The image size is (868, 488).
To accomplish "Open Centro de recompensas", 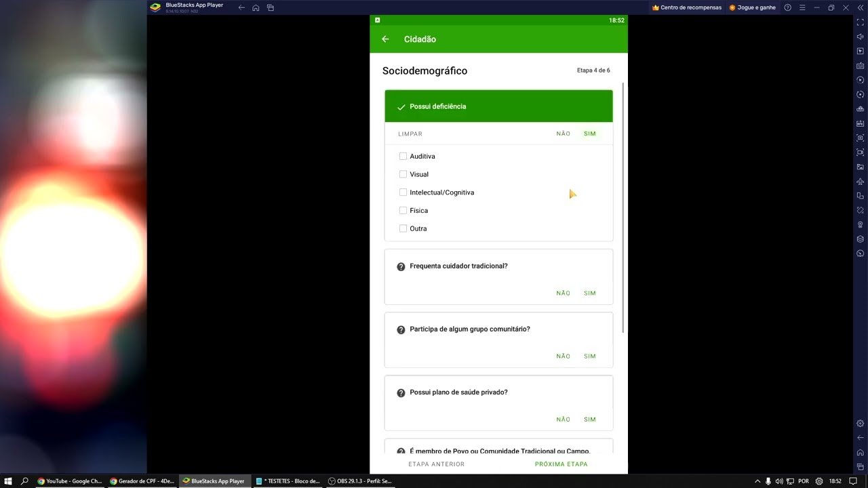I will click(x=687, y=7).
